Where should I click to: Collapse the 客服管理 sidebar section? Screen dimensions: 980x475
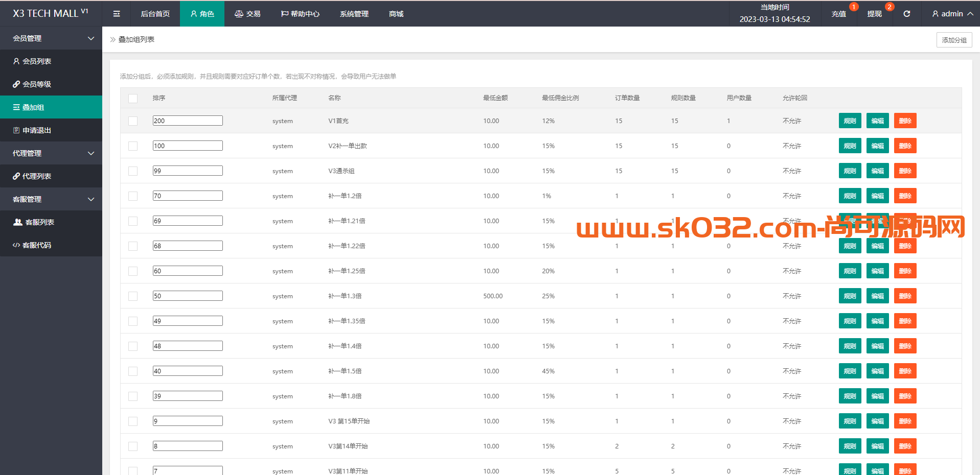pos(51,199)
